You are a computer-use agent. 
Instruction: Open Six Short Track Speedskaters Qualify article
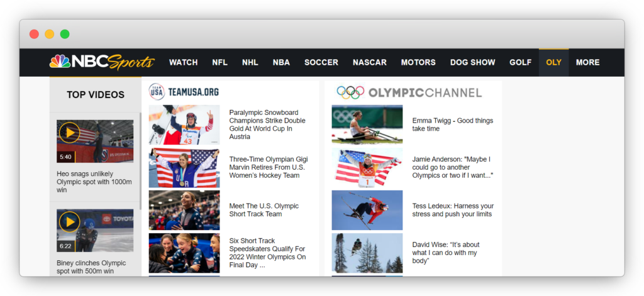coord(267,253)
